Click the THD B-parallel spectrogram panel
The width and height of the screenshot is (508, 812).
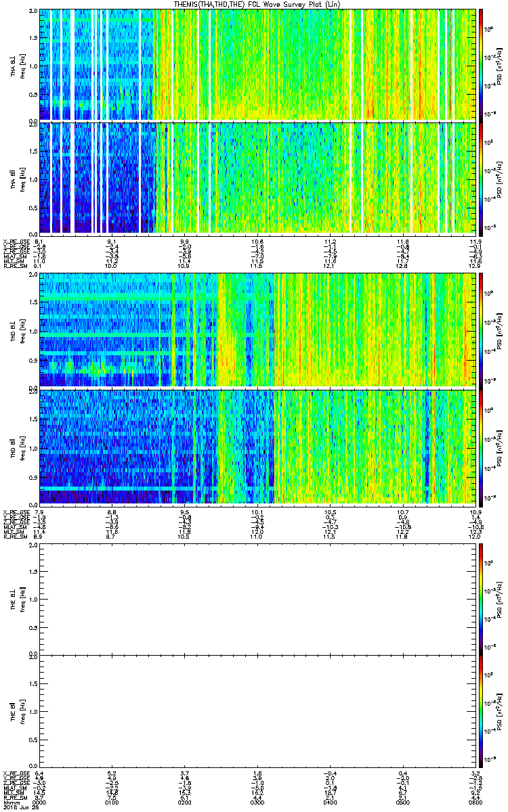click(x=258, y=446)
